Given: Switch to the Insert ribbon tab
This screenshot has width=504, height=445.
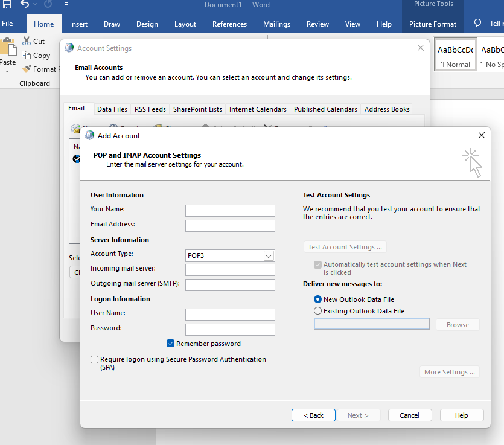Looking at the screenshot, I should coord(78,24).
